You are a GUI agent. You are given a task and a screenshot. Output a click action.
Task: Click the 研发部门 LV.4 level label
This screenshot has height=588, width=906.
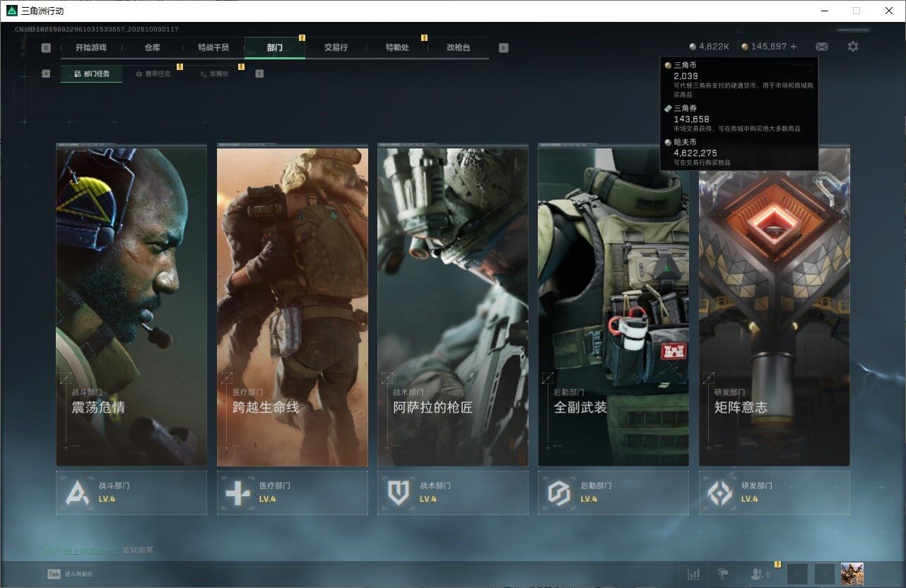coord(749,499)
